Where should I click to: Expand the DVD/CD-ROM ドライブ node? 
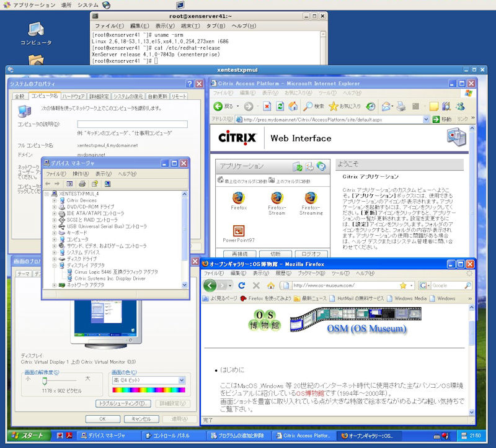tap(55, 207)
